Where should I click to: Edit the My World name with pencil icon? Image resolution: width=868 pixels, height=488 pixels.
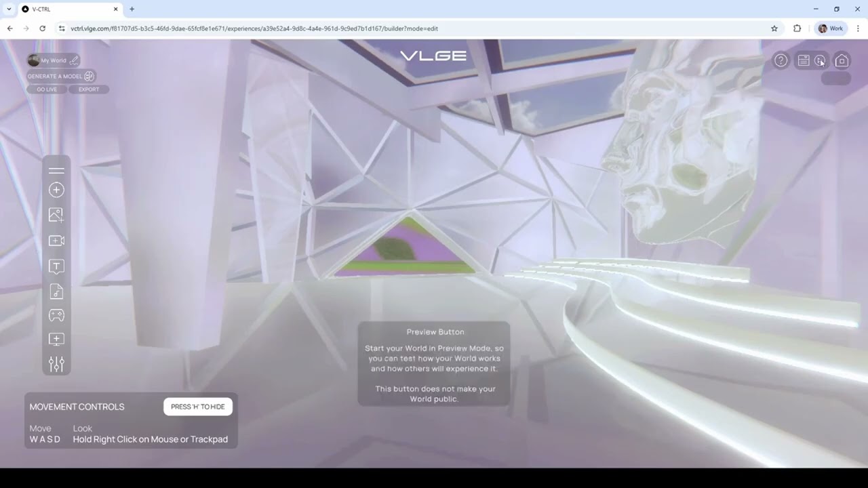(x=75, y=60)
